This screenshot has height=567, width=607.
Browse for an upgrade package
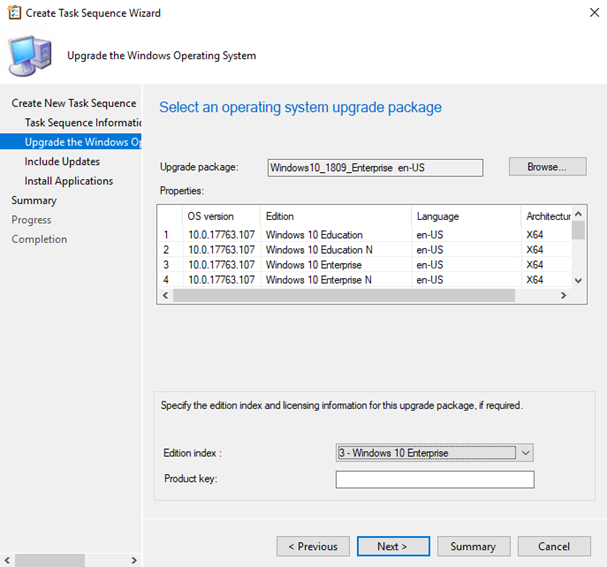(x=547, y=167)
